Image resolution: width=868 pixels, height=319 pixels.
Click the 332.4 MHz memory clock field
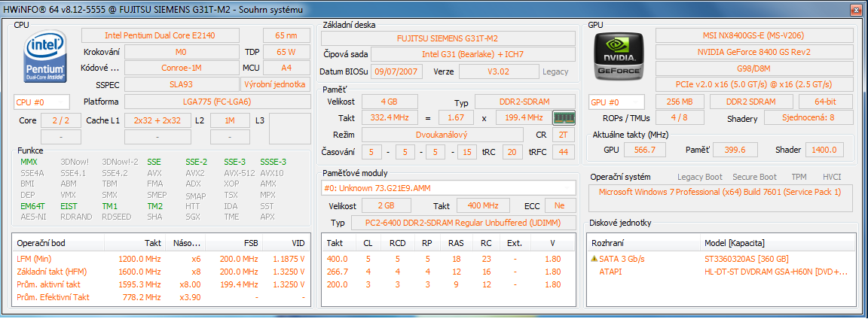coord(390,118)
